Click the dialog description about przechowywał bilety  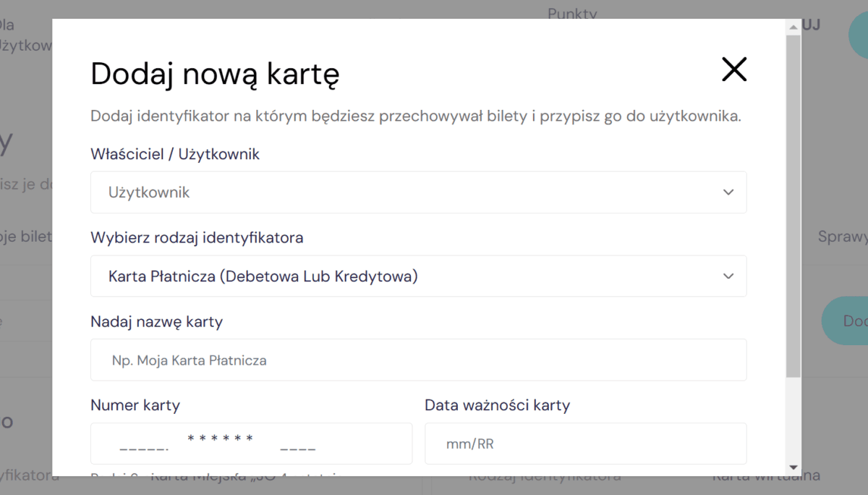click(x=415, y=117)
